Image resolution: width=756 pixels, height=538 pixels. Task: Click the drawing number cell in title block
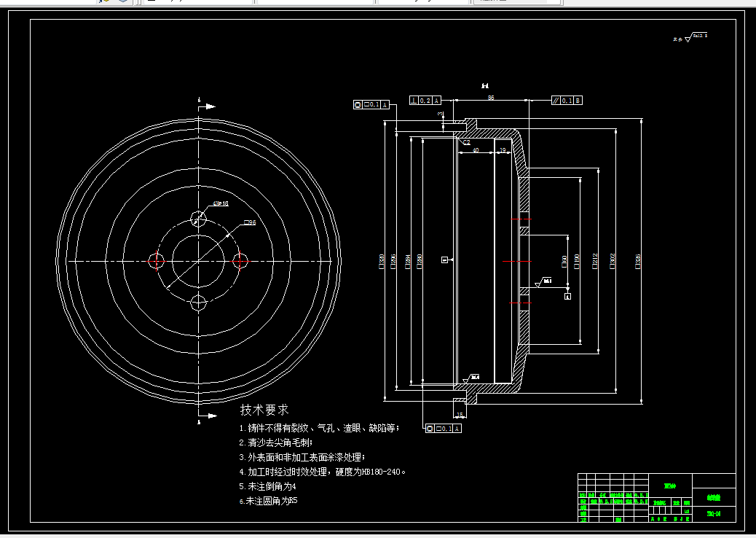[x=714, y=514]
